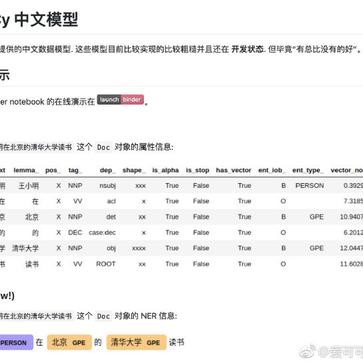Click the dep_ column header

click(108, 170)
